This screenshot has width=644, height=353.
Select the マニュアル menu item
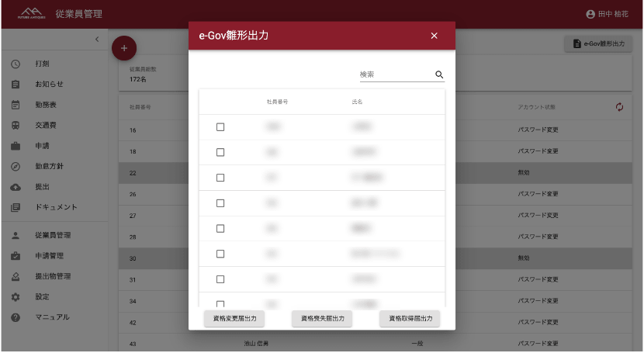click(x=52, y=318)
